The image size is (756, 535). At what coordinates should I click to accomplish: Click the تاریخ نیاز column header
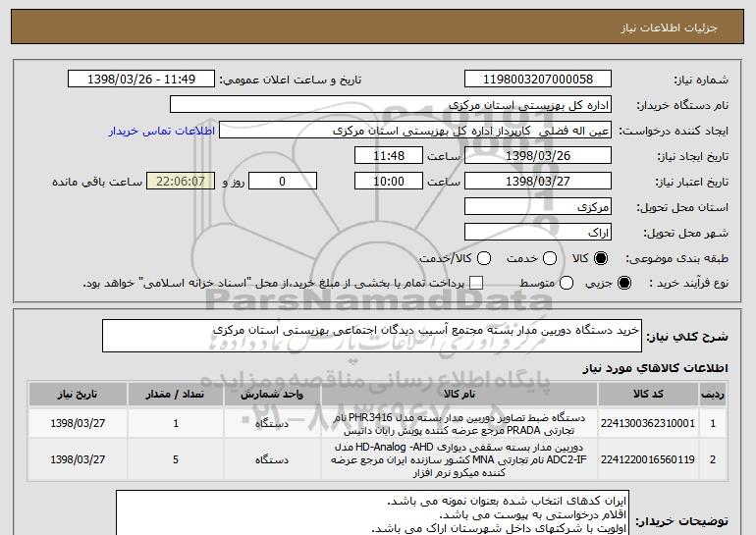tap(78, 395)
